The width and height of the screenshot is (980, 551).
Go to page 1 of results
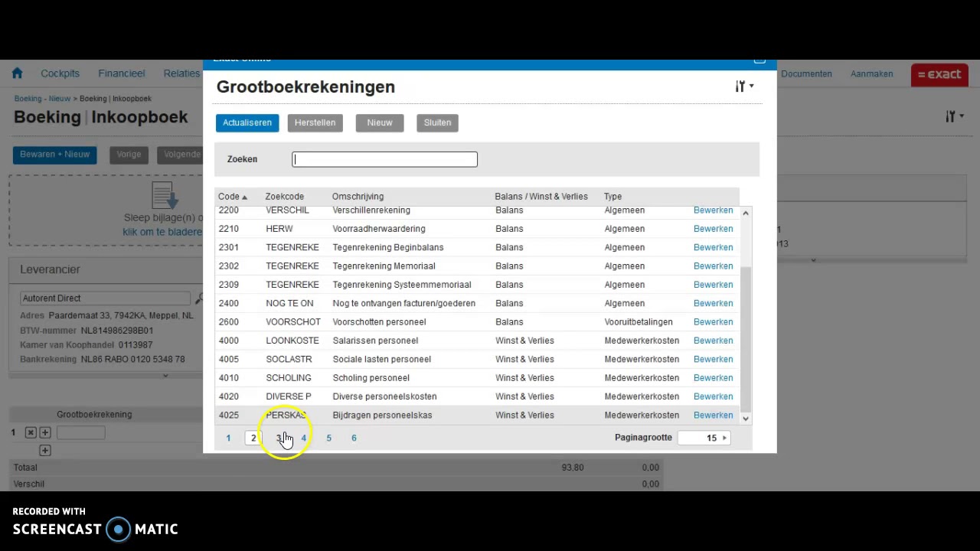coord(228,438)
